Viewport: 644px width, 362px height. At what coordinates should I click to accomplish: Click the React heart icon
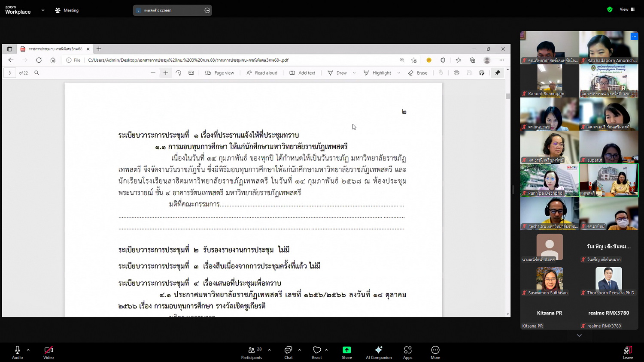click(x=317, y=353)
